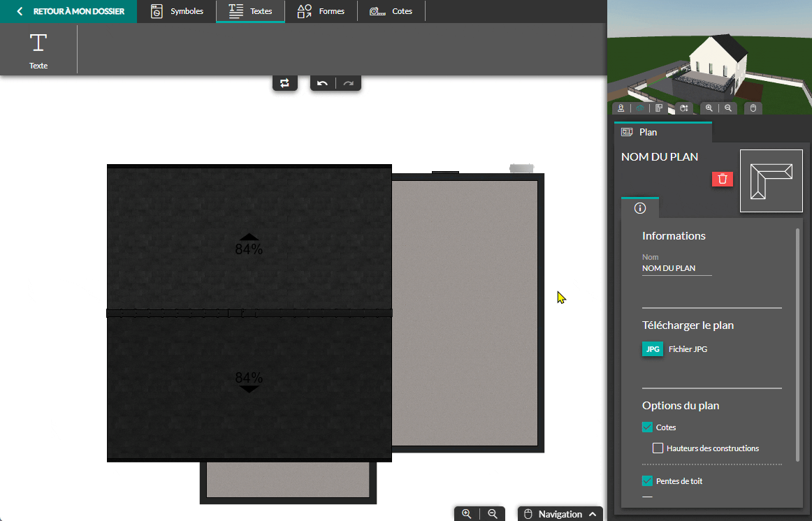Go back via Retour à mon dossier
This screenshot has height=521, width=812.
tap(71, 11)
